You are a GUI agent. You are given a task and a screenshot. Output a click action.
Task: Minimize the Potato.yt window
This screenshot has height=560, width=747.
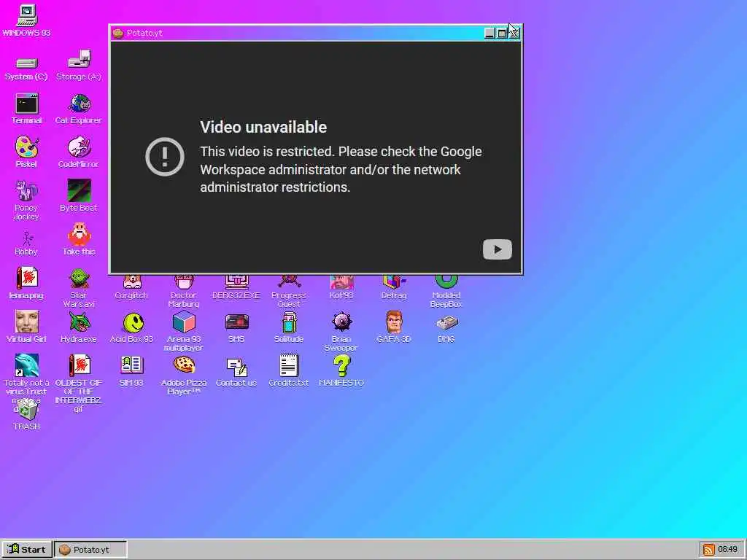(489, 33)
